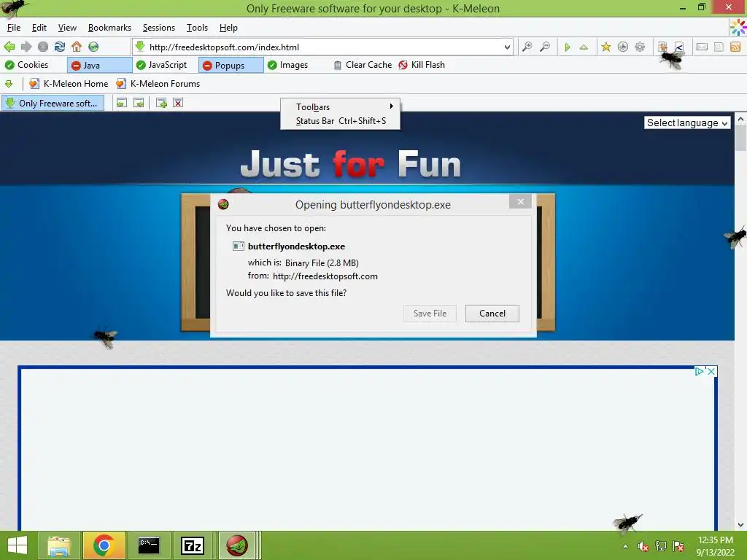
Task: Click the taskbar clock showing 12:35 PM
Action: tap(715, 546)
